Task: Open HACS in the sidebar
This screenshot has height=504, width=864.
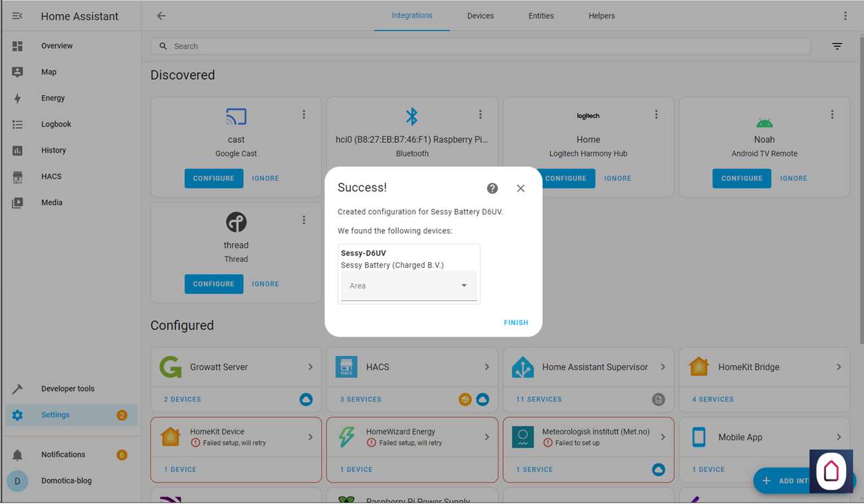Action: tap(51, 177)
